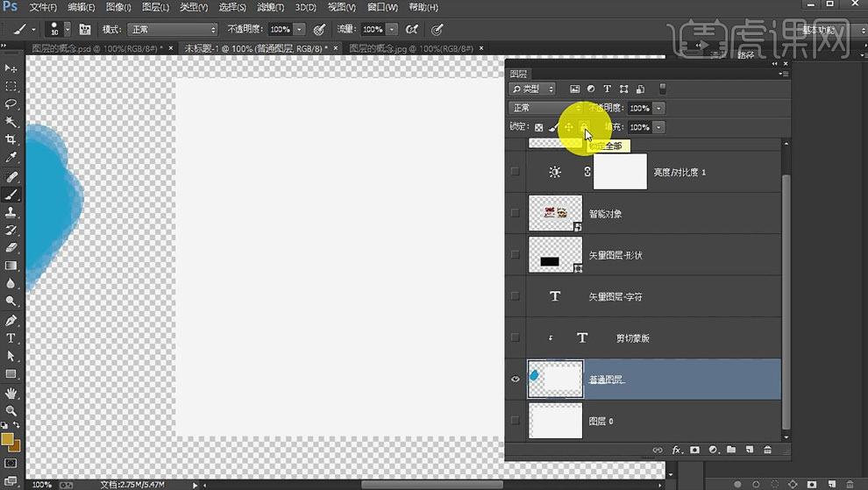Select the Hand tool
The width and height of the screenshot is (868, 490).
coord(11,393)
